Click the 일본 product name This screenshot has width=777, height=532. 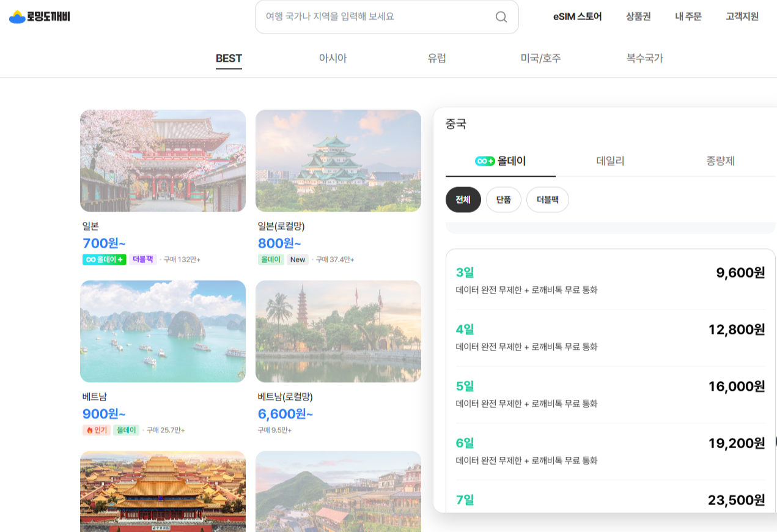(x=90, y=226)
